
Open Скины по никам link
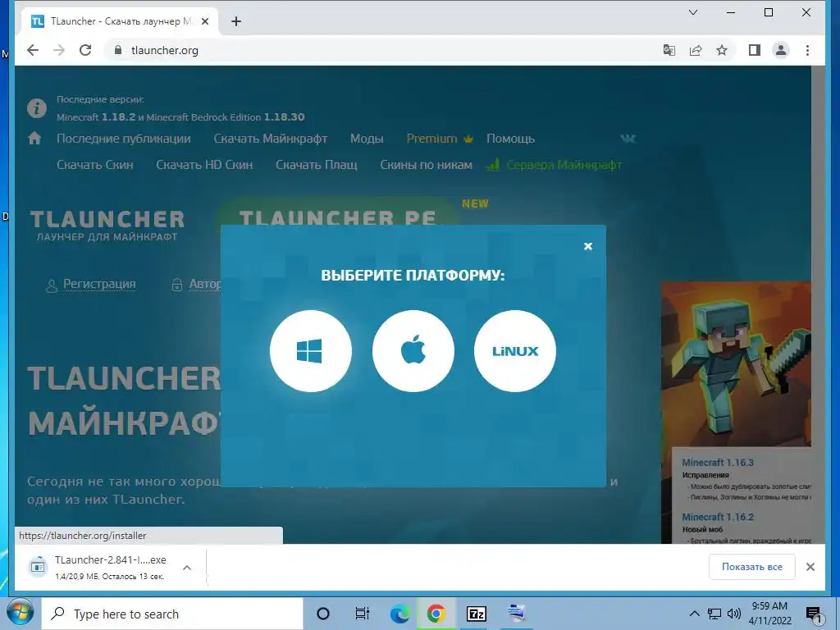point(426,165)
